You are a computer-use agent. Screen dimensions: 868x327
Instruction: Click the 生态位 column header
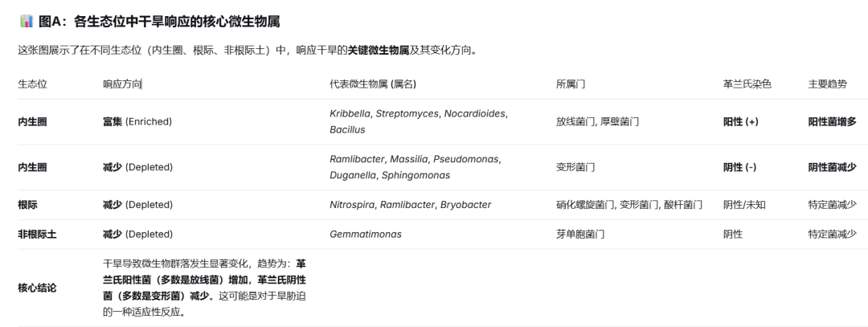[33, 84]
